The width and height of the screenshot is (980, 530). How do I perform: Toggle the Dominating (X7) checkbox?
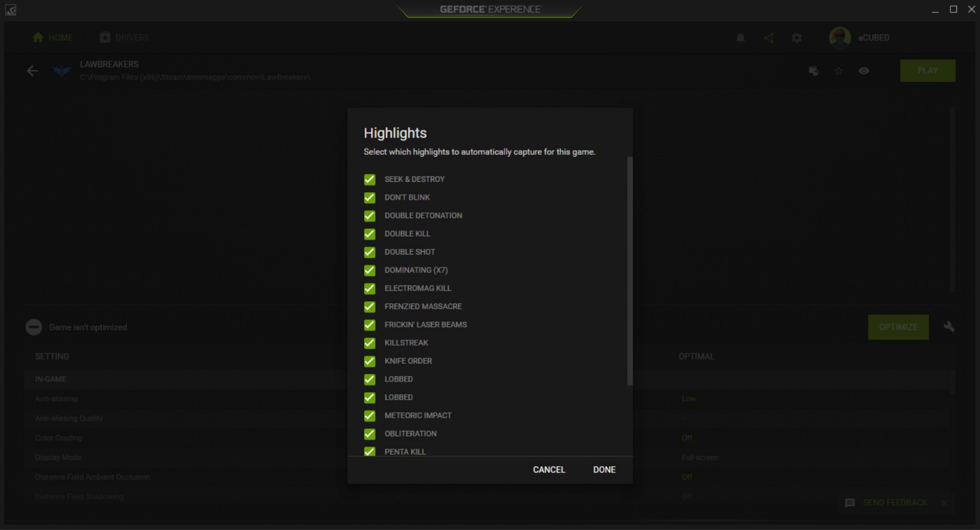pos(370,270)
